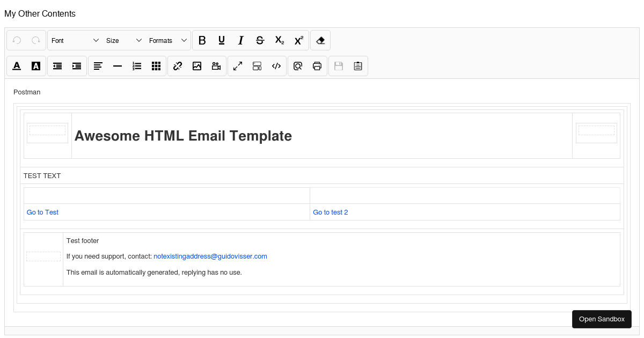Open the Font dropdown
The width and height of the screenshot is (644, 338).
click(x=74, y=40)
